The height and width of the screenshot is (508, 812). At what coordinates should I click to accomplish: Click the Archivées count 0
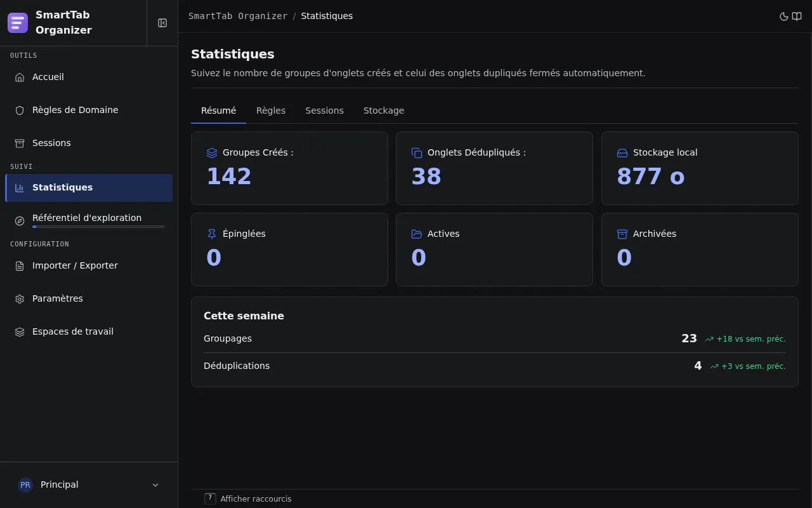tap(624, 258)
